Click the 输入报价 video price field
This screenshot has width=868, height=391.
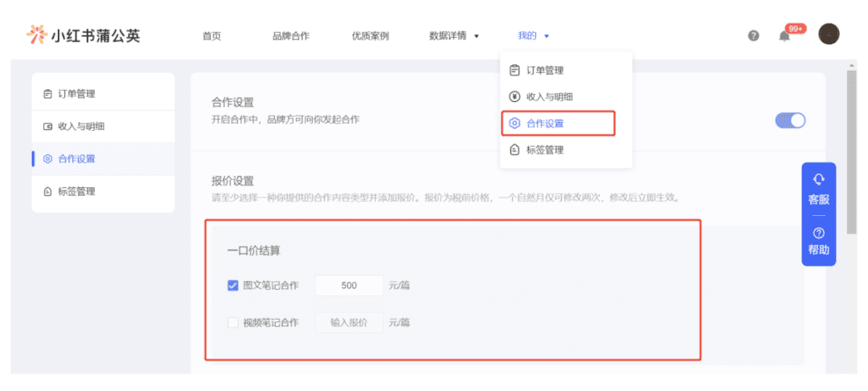click(x=350, y=323)
